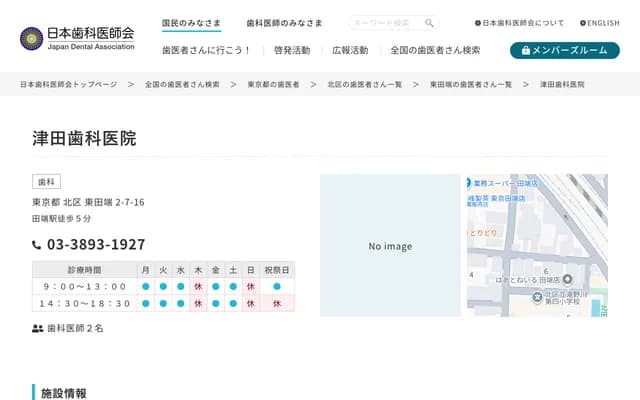Click the phone icon beside 03-3893-1927

(x=37, y=245)
